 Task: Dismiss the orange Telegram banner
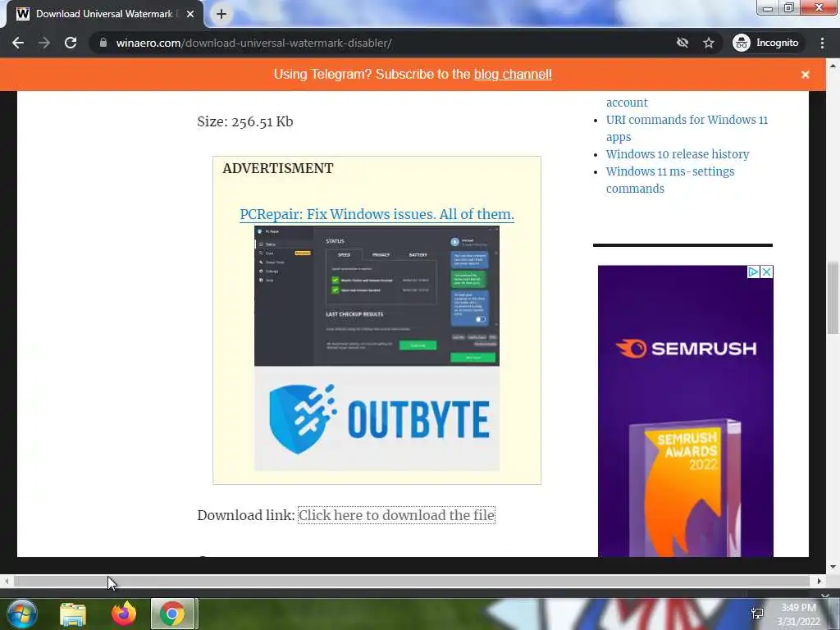806,75
